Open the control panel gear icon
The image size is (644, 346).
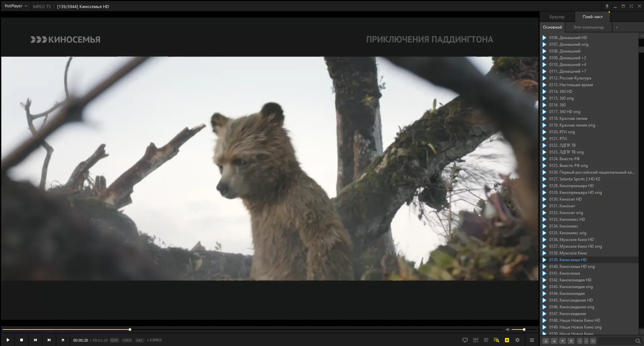point(517,340)
